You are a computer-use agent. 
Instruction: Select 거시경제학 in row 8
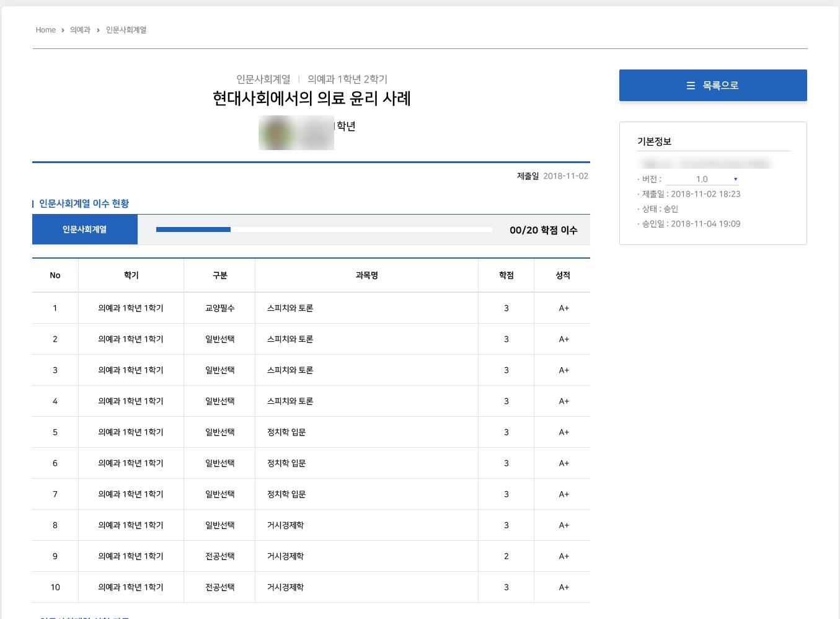286,525
